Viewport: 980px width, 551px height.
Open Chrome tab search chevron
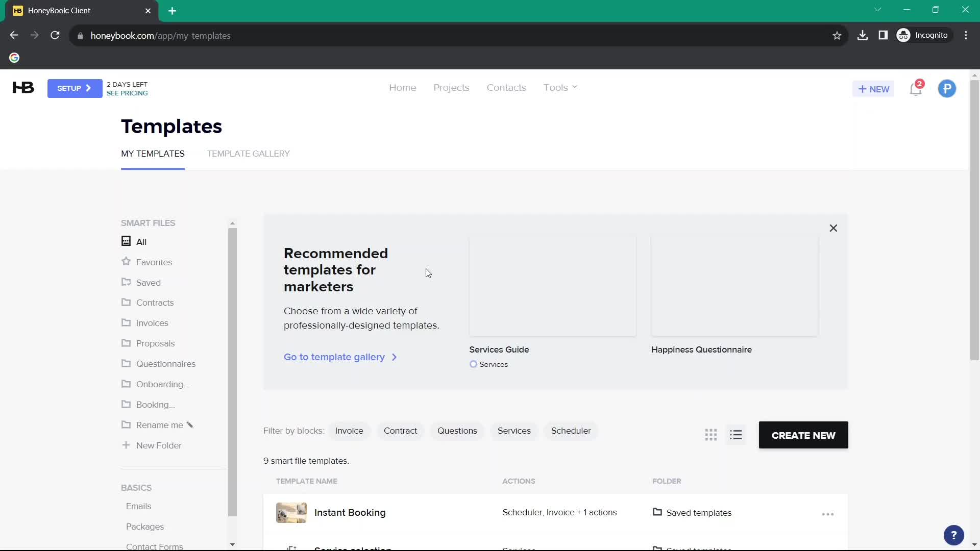877,10
